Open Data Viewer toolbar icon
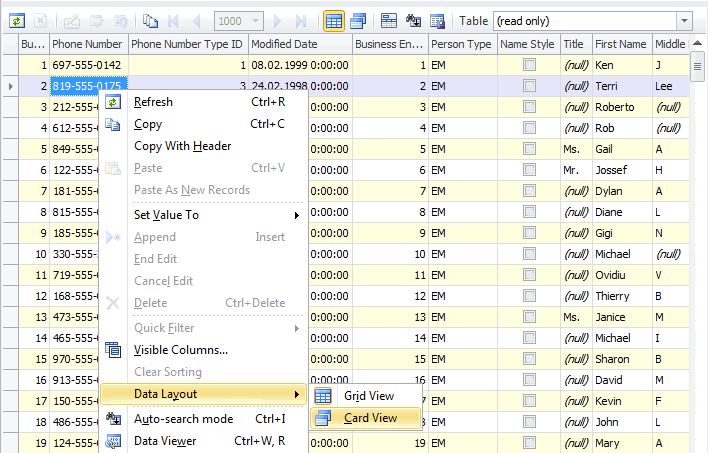The image size is (708, 453). pos(437,21)
